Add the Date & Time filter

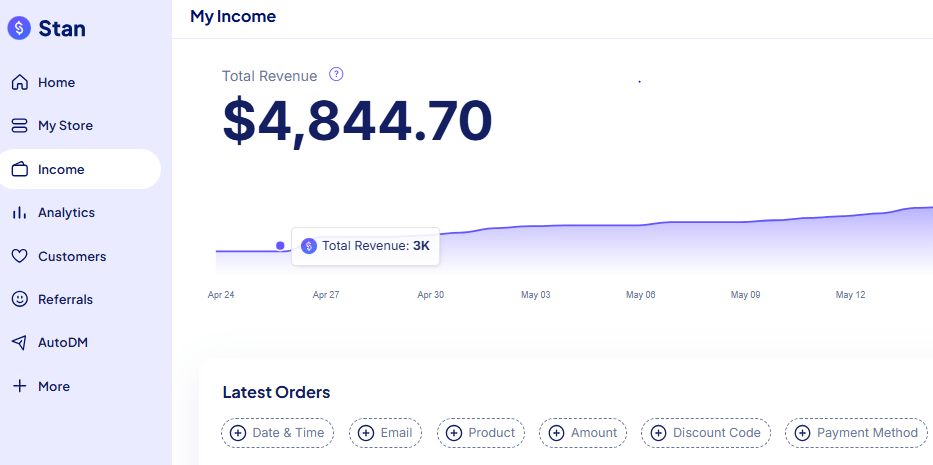pos(277,433)
